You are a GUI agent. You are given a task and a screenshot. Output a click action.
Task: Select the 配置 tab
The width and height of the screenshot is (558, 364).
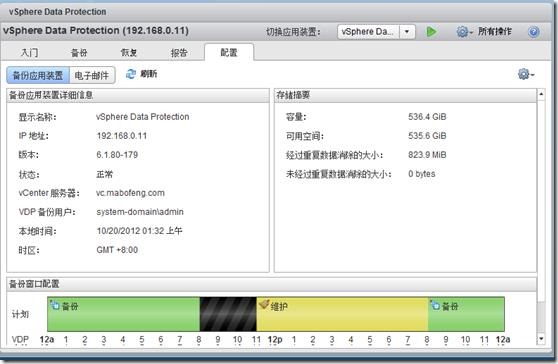[229, 53]
